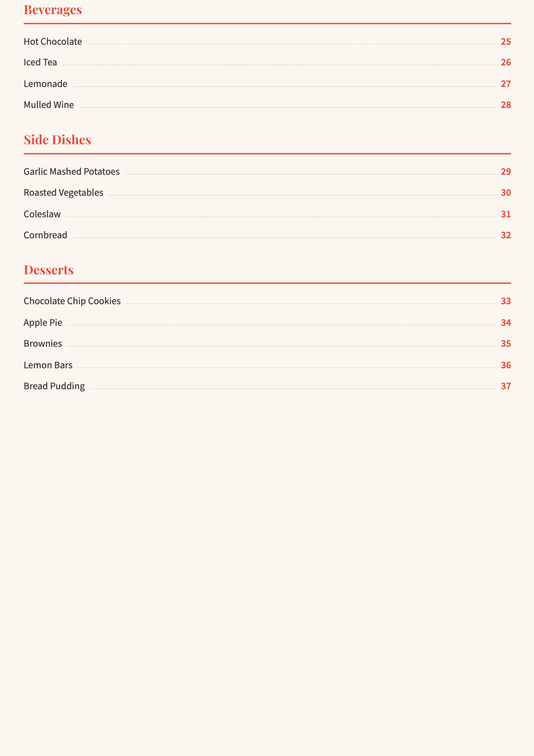This screenshot has height=756, width=534.
Task: Click the Desserts section heading
Action: [48, 270]
